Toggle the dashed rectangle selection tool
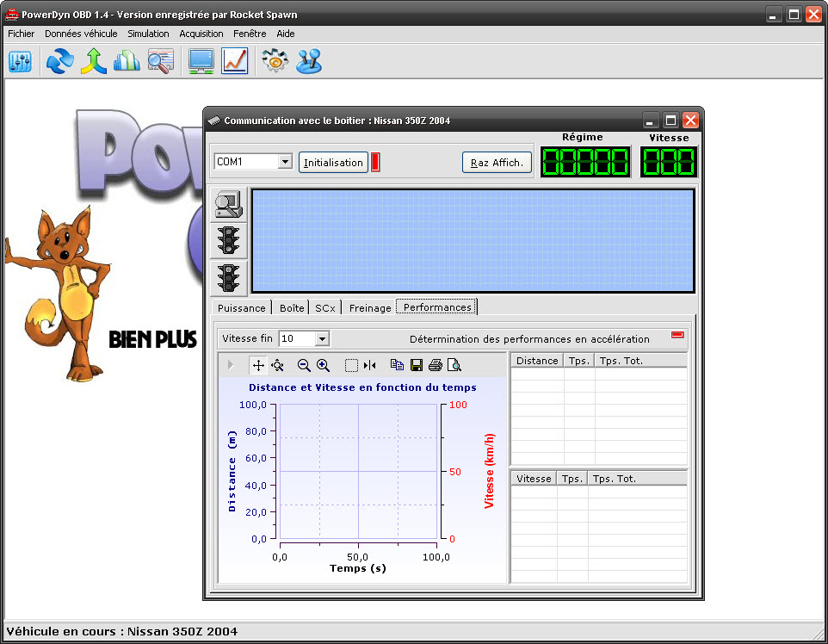The height and width of the screenshot is (644, 828). click(351, 365)
